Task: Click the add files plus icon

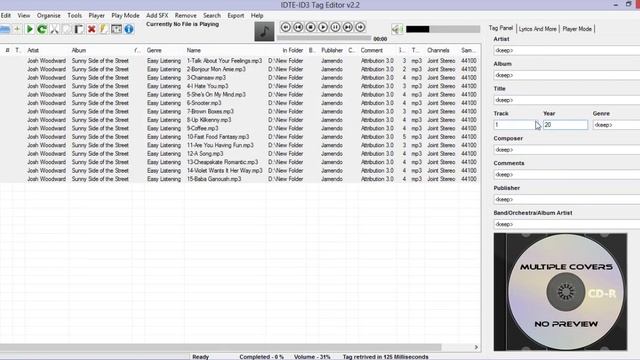Action: 17,29
